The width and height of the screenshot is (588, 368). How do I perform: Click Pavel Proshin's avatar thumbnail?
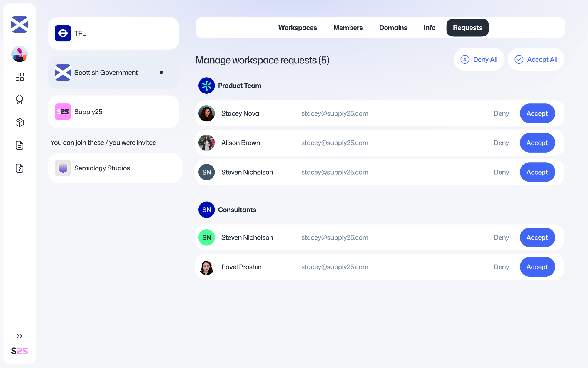click(x=206, y=267)
